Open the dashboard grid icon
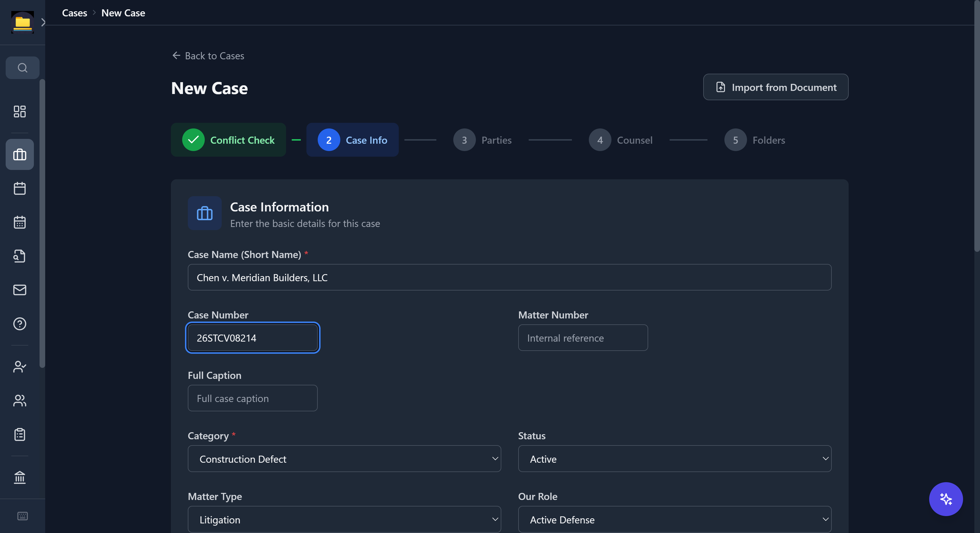Viewport: 980px width, 533px height. tap(20, 112)
